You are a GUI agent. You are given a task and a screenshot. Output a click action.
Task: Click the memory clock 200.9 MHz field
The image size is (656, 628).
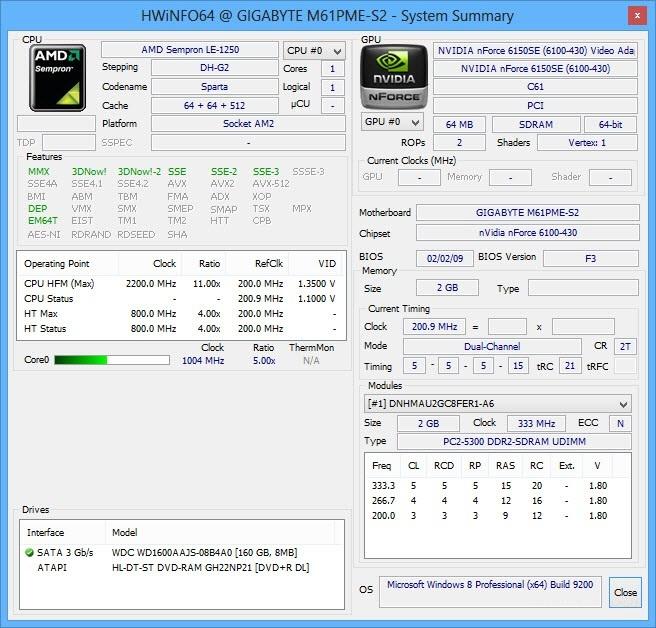pyautogui.click(x=434, y=327)
